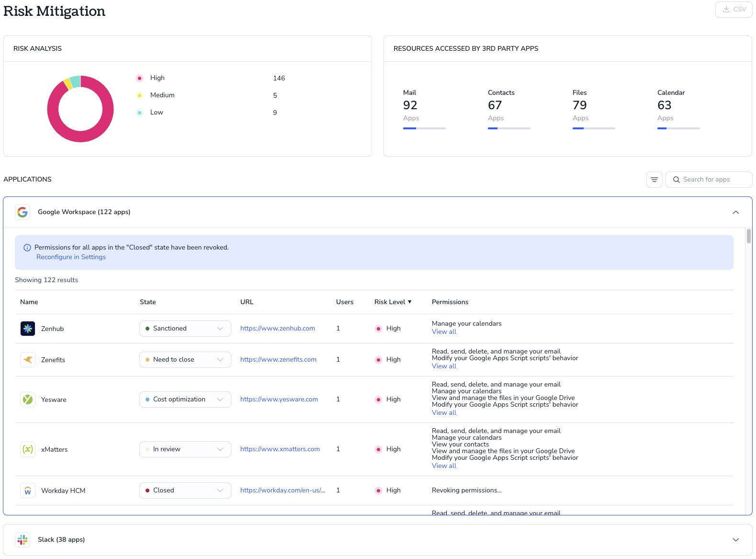Image resolution: width=756 pixels, height=559 pixels.
Task: Click the Slack logo icon
Action: [23, 540]
